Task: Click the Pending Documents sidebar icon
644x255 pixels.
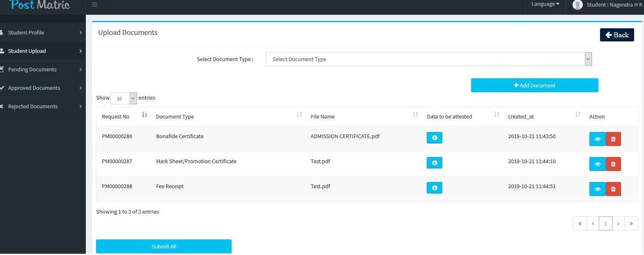Action: click(x=2, y=69)
